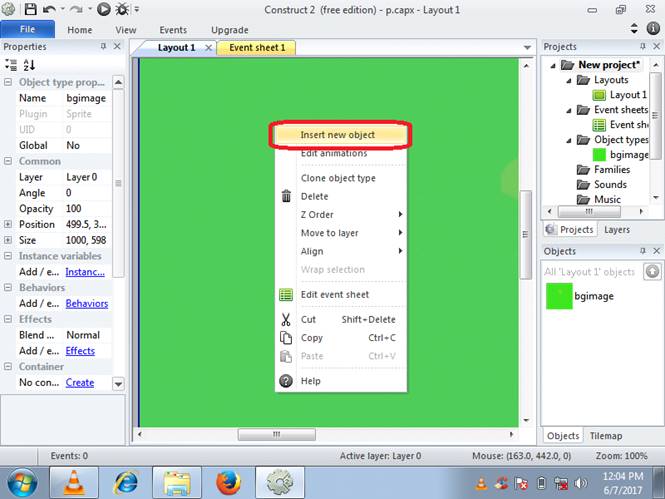Toggle ribbon minimize arrows icon
The height and width of the screenshot is (499, 665).
coord(634,28)
